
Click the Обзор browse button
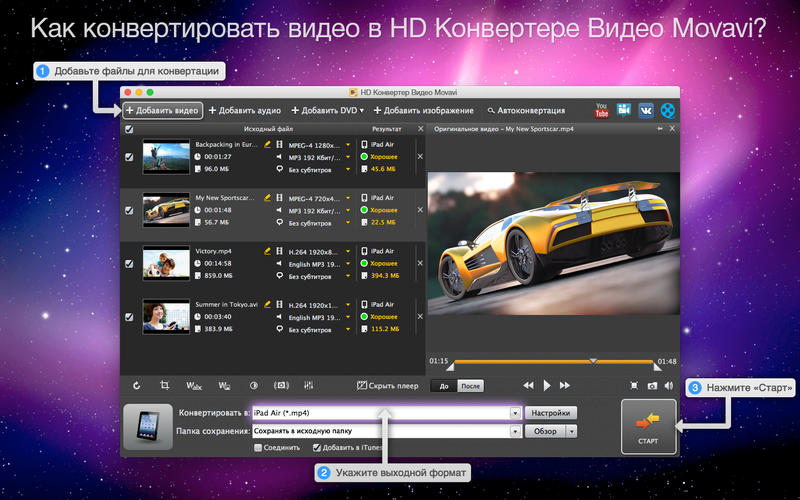pos(545,432)
